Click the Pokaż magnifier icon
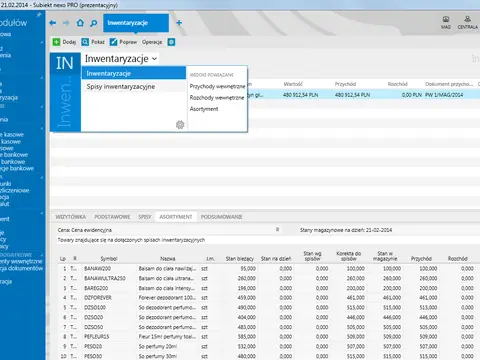 coord(85,42)
